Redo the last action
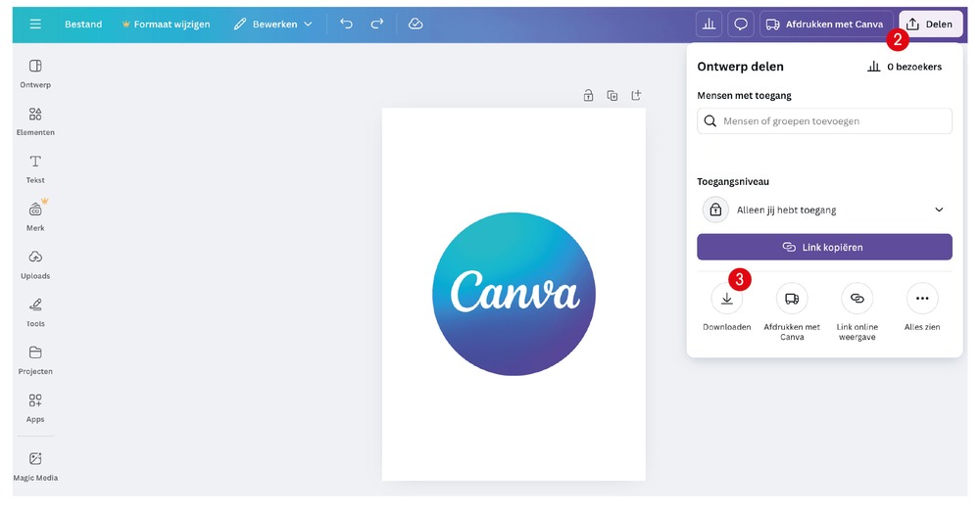980x515 pixels. [x=376, y=23]
